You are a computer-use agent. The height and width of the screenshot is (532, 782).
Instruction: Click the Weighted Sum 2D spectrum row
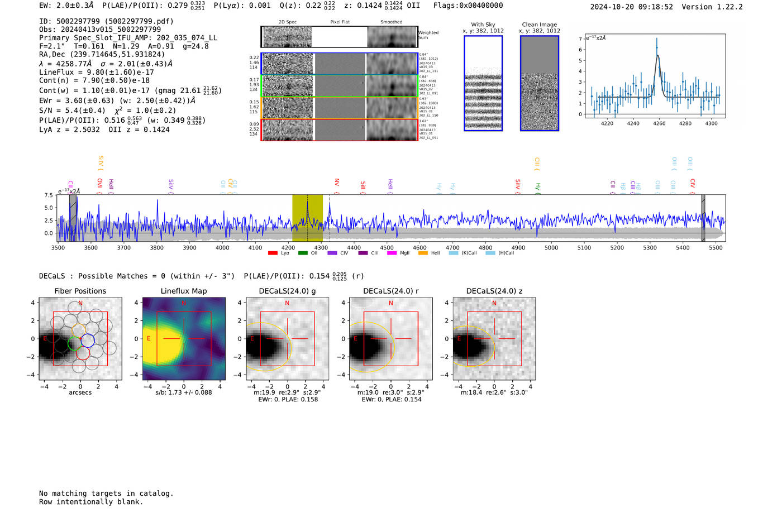coord(339,37)
